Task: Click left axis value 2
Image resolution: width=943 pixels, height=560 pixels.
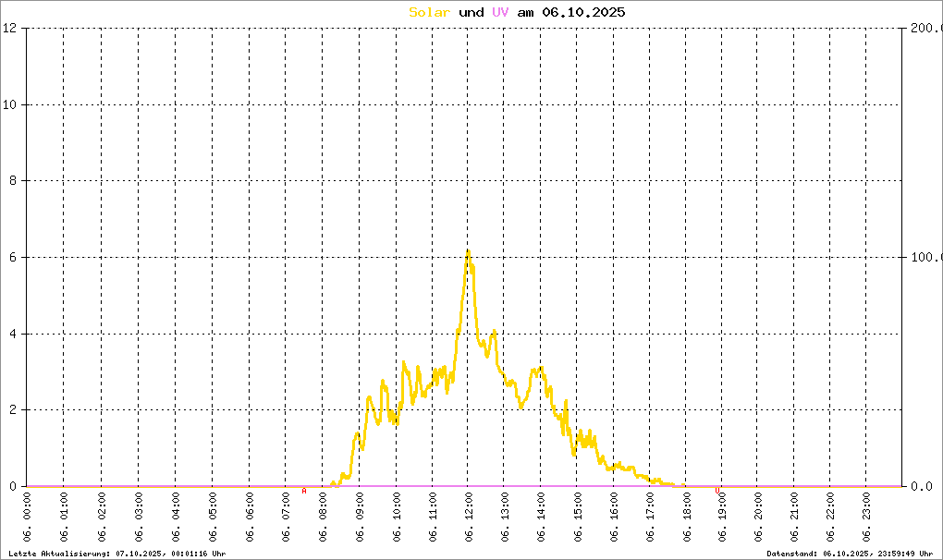Action: pos(13,409)
